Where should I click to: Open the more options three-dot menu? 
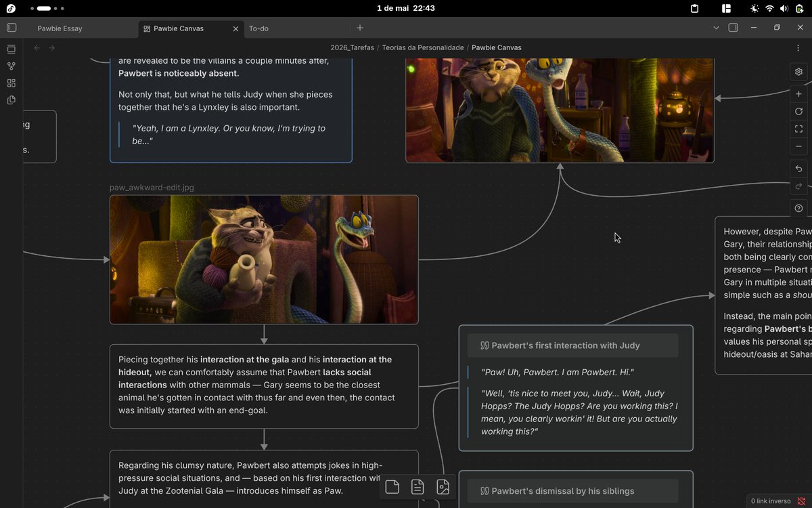tap(798, 47)
